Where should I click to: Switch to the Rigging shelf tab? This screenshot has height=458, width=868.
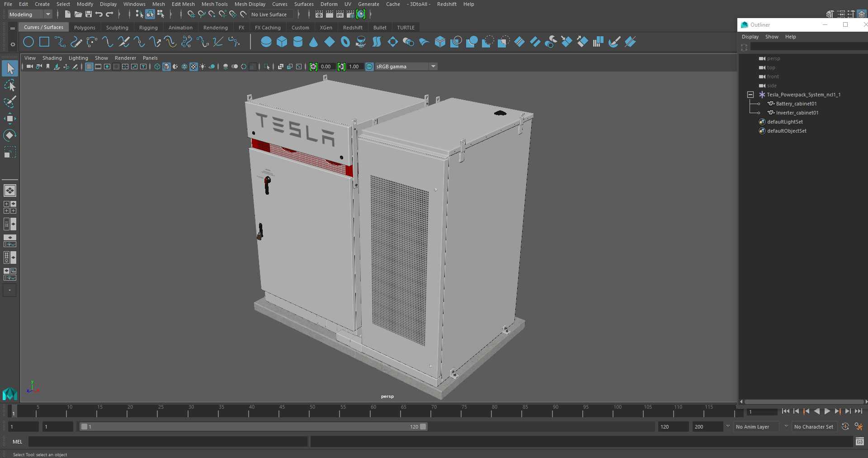148,28
